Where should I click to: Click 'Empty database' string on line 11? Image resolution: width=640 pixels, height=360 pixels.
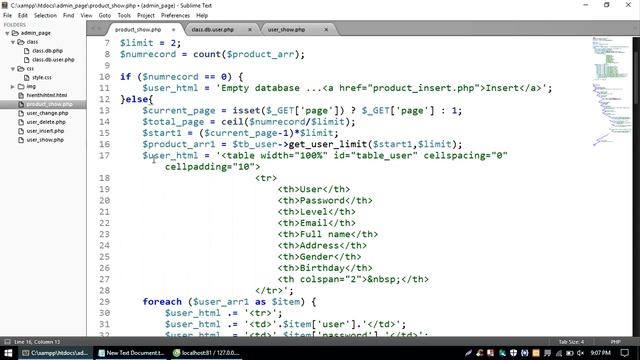pyautogui.click(x=260, y=88)
